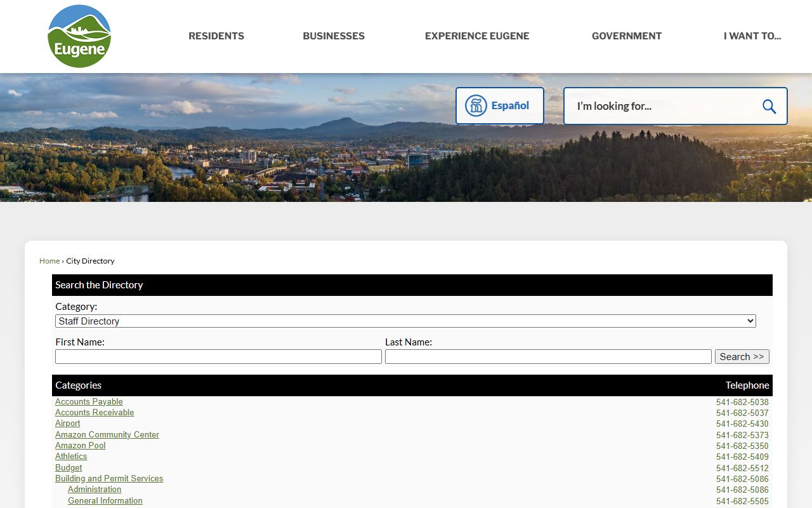This screenshot has width=812, height=508.
Task: Open Accounts Payable directory link
Action: (89, 401)
